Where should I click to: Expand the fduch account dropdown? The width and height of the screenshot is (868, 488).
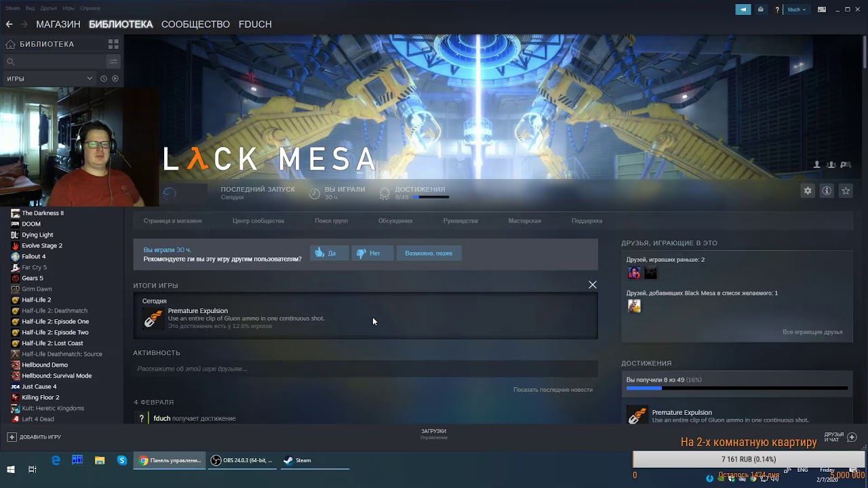pyautogui.click(x=796, y=9)
